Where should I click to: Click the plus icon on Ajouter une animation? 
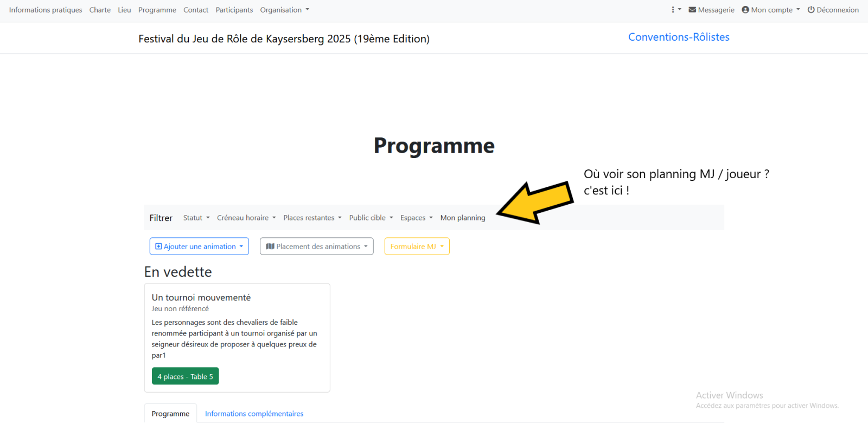coord(158,247)
